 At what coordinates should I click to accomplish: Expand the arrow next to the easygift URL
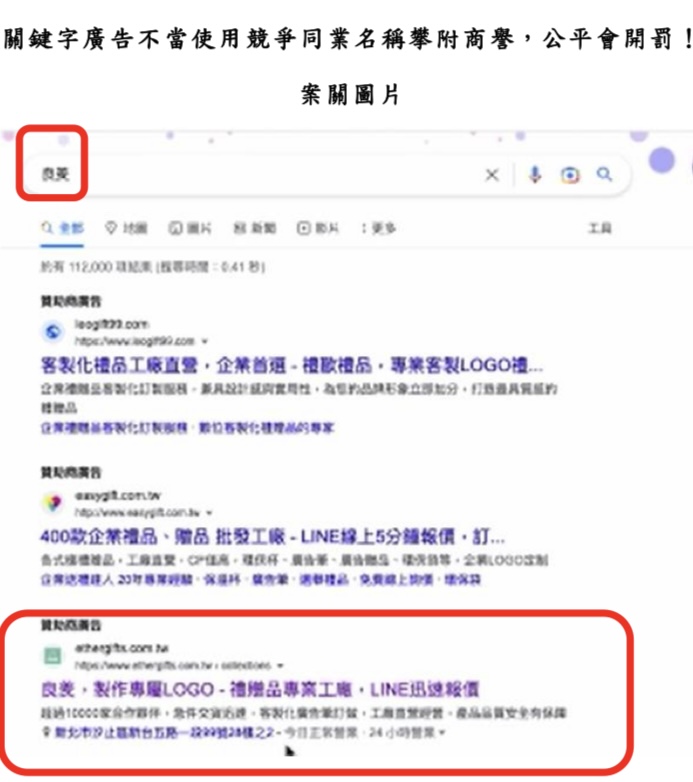(x=209, y=513)
